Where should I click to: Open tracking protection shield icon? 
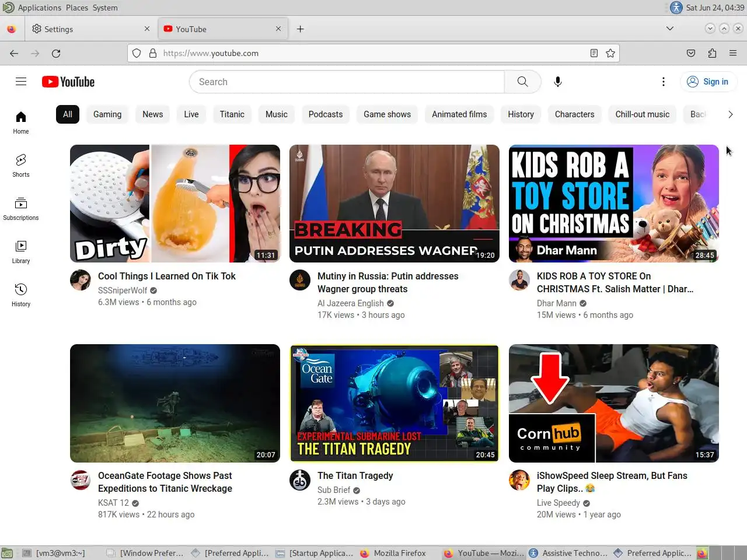137,53
